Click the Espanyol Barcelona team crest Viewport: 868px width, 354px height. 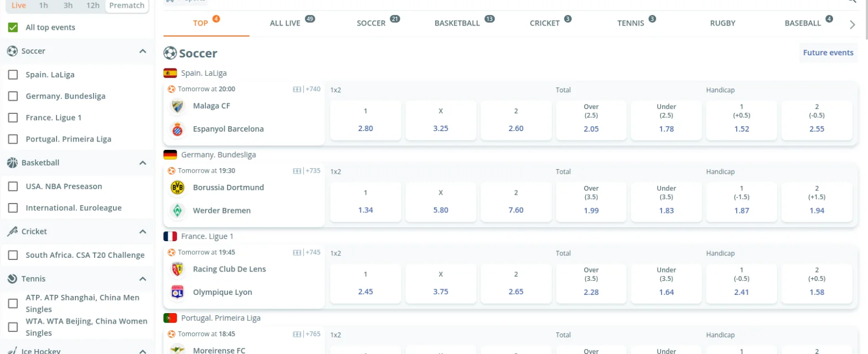[x=177, y=129]
